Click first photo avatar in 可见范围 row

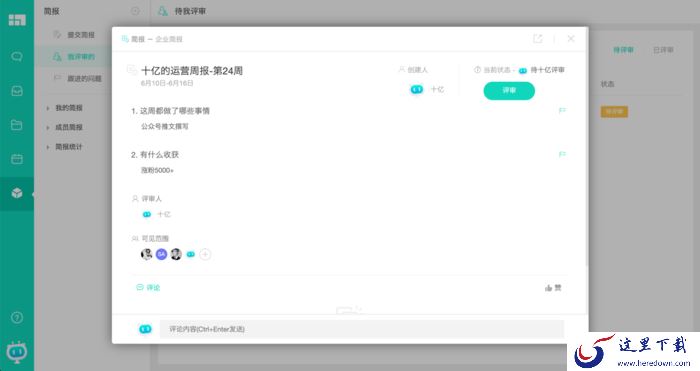tap(146, 254)
